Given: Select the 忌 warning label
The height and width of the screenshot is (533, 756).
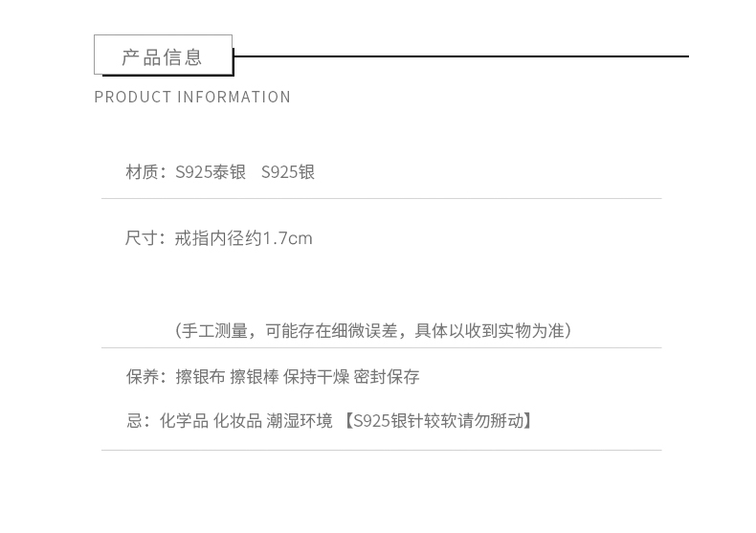Looking at the screenshot, I should (134, 420).
